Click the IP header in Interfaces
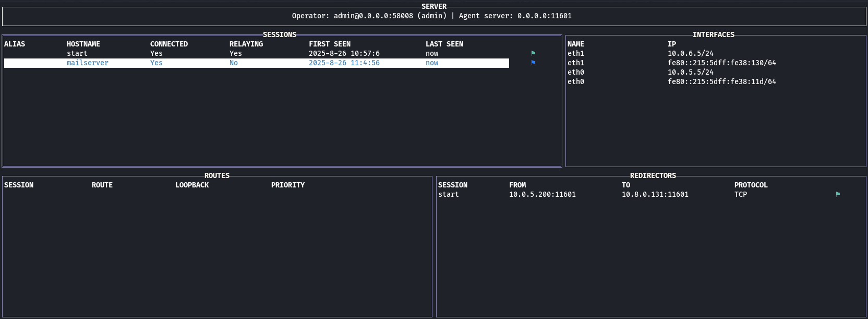The width and height of the screenshot is (868, 319). coord(672,44)
